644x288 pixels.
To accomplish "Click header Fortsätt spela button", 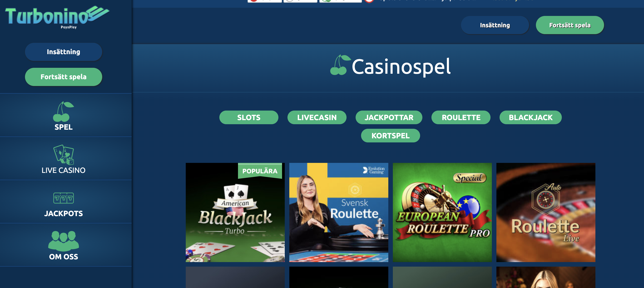I will [570, 25].
